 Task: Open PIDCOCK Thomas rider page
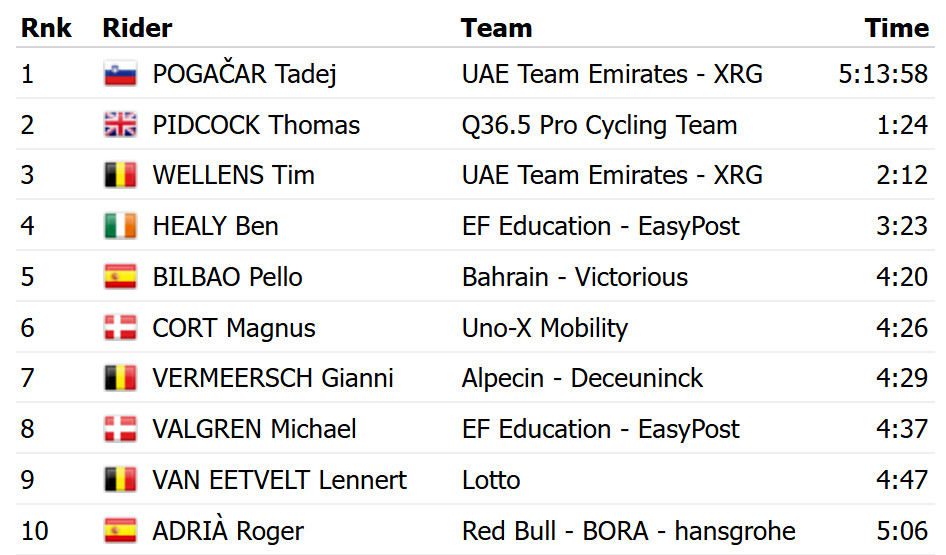(x=256, y=125)
